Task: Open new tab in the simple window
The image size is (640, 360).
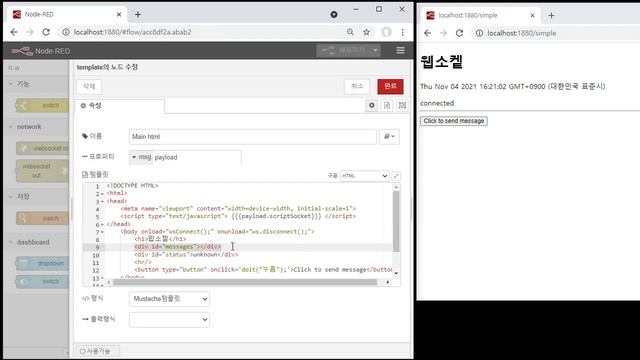Action: point(551,16)
